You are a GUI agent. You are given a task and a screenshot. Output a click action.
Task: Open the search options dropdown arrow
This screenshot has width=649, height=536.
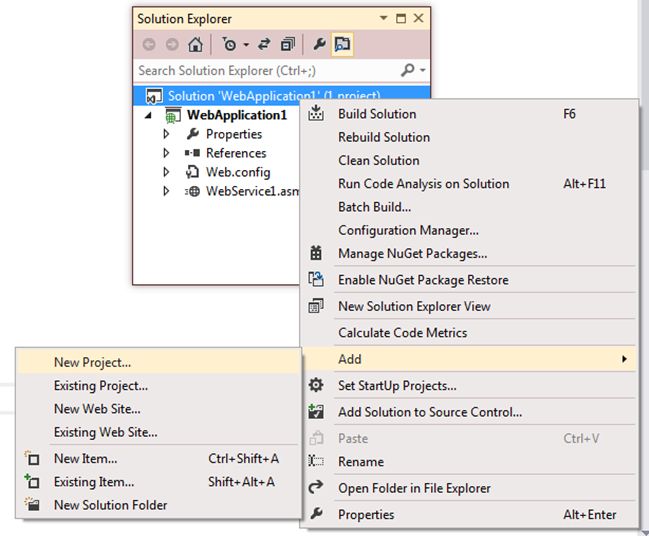(x=423, y=70)
